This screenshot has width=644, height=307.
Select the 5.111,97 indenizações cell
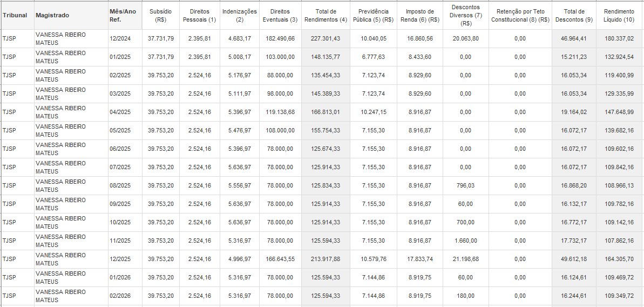[240, 94]
